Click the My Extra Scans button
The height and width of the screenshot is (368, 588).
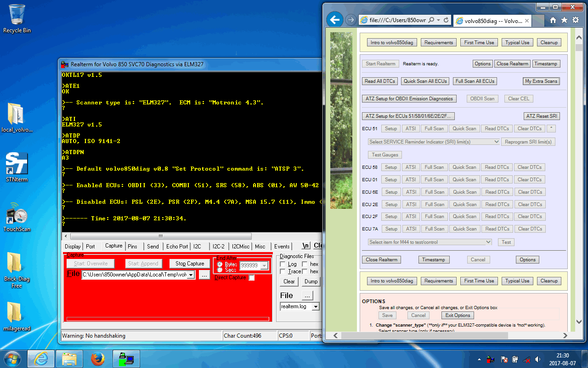(541, 81)
